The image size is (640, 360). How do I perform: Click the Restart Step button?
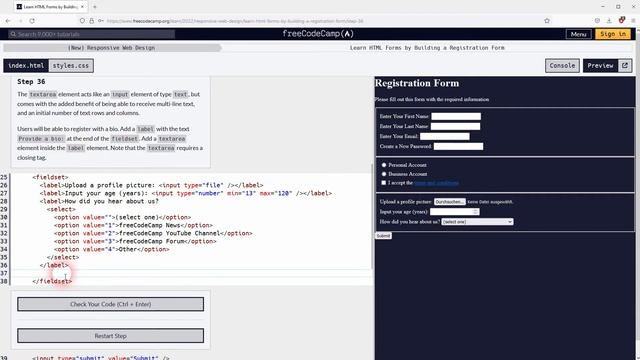pyautogui.click(x=111, y=336)
